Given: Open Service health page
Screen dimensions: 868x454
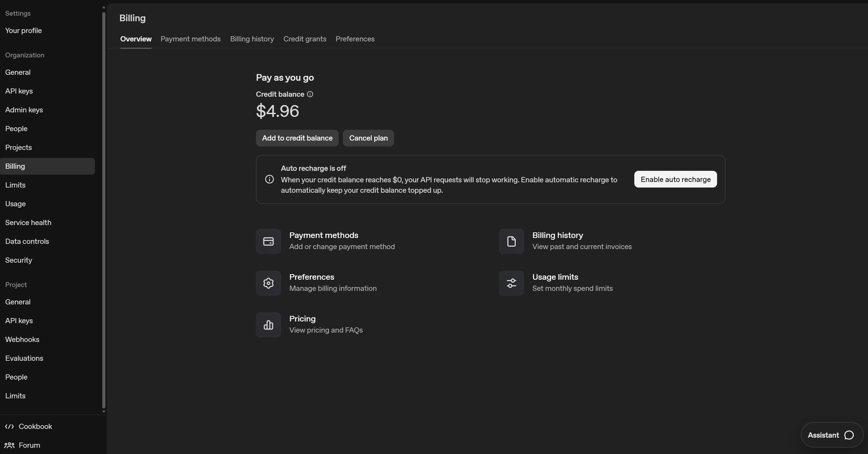Looking at the screenshot, I should 28,223.
